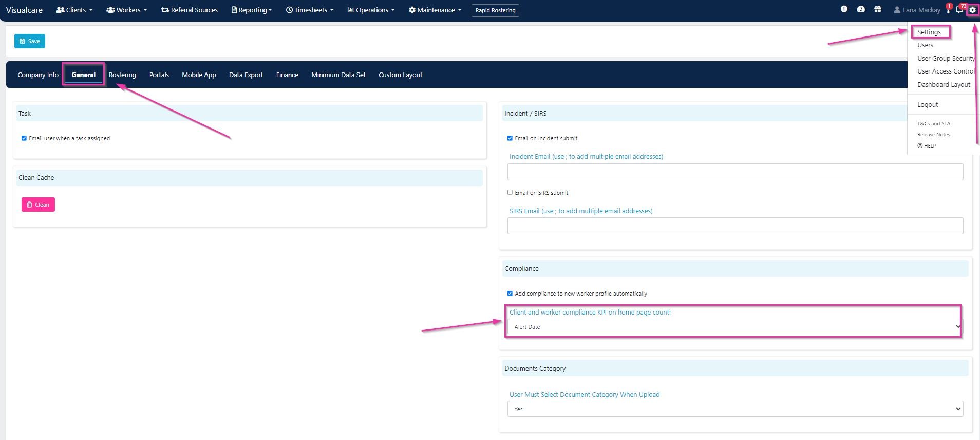Open the alert exclamation icon with badge 1
Screen dimensions: 980x440
(948, 10)
